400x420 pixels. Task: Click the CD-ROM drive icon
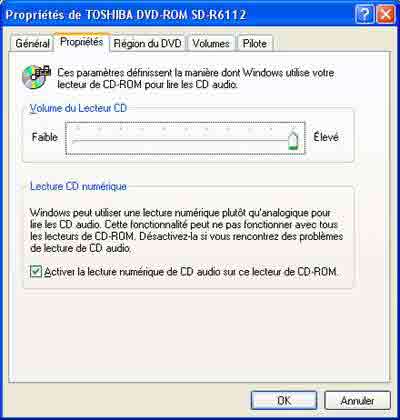pyautogui.click(x=36, y=77)
